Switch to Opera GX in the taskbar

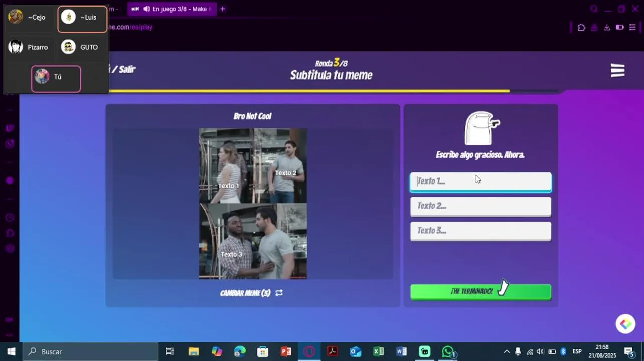pos(309,351)
